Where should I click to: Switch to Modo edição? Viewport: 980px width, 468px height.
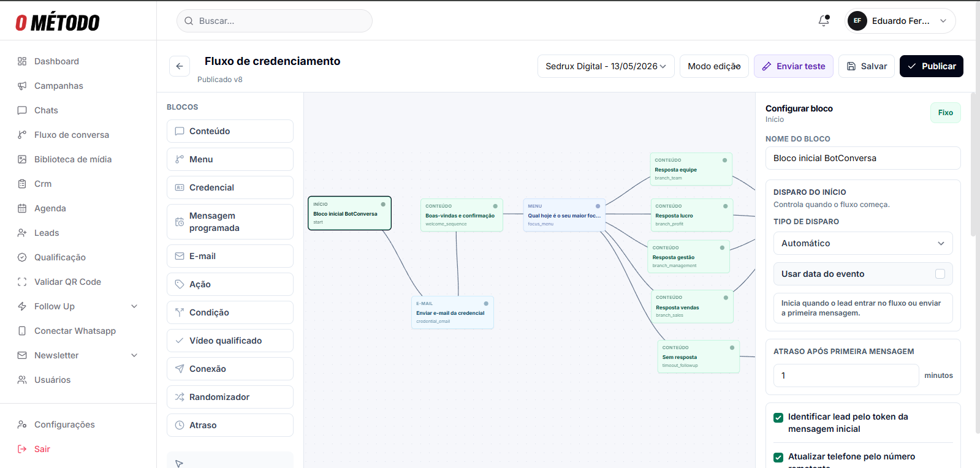[714, 66]
